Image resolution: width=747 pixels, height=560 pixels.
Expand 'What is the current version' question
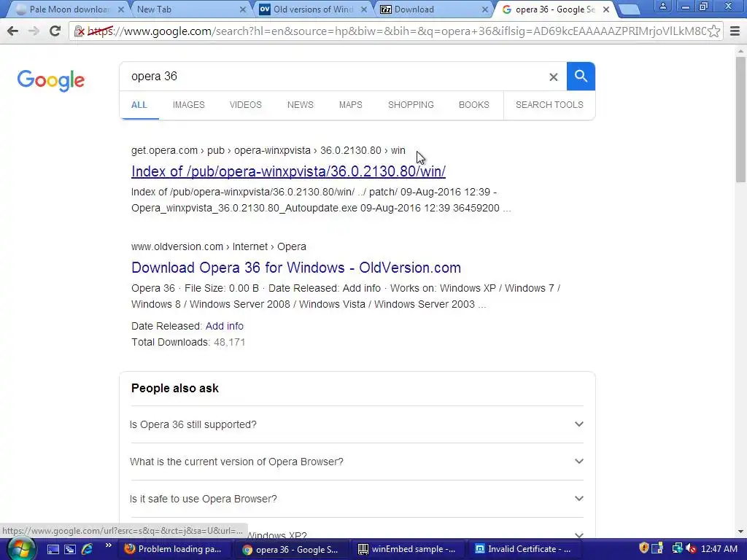coord(357,462)
